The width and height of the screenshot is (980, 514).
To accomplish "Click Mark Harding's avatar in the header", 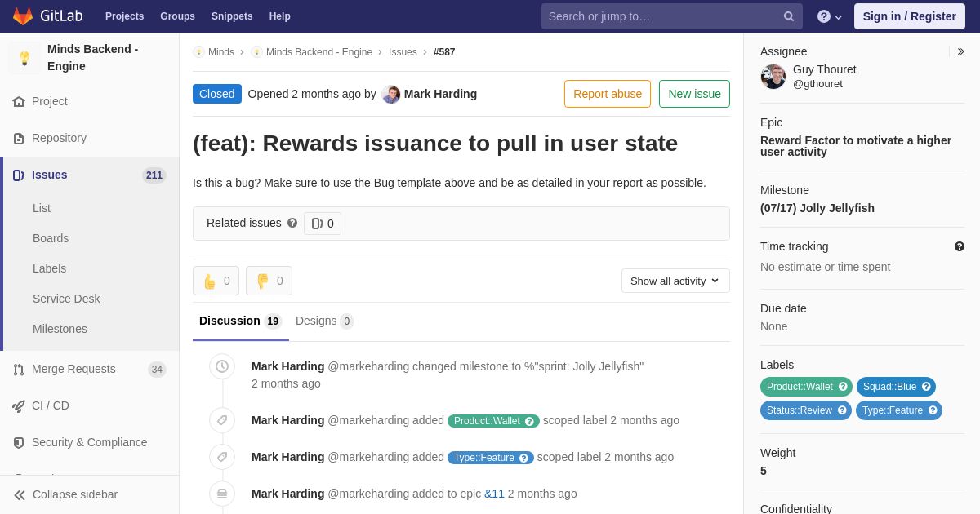I will [x=391, y=95].
